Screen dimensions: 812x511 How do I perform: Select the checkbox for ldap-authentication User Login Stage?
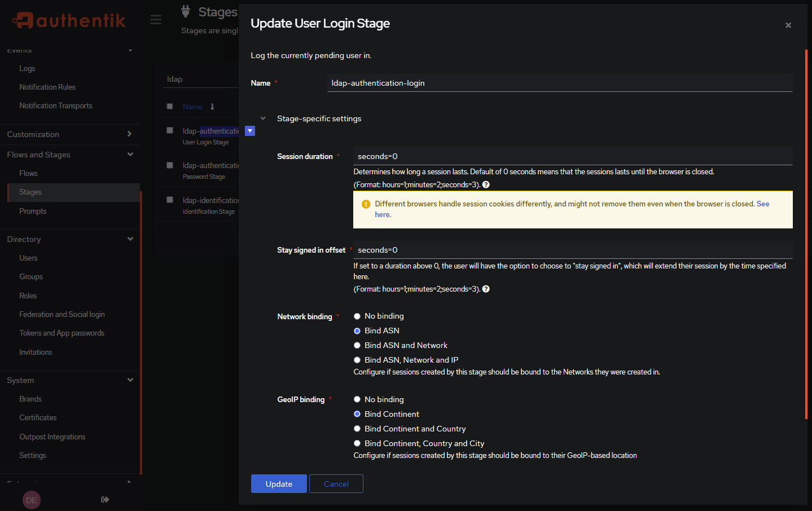[x=170, y=131]
